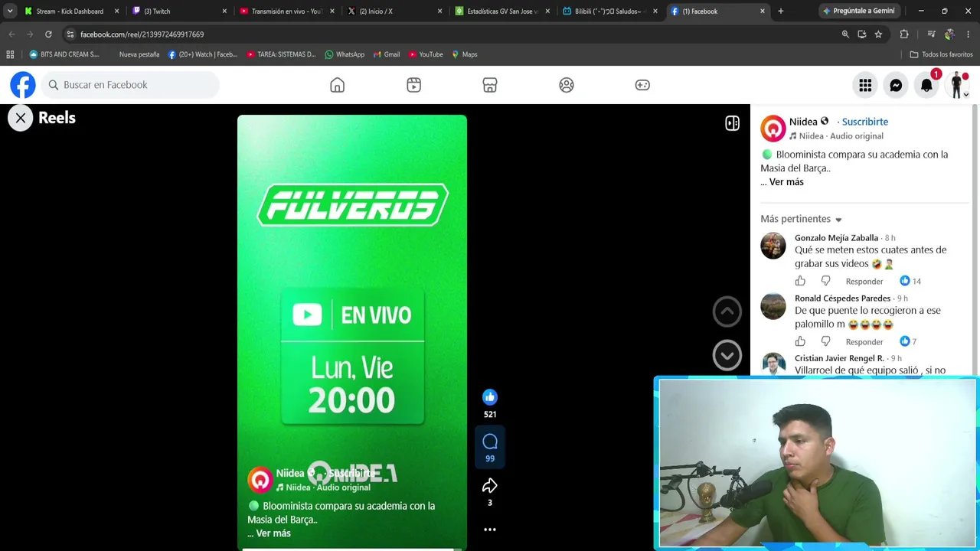Reload the page

coord(48,34)
